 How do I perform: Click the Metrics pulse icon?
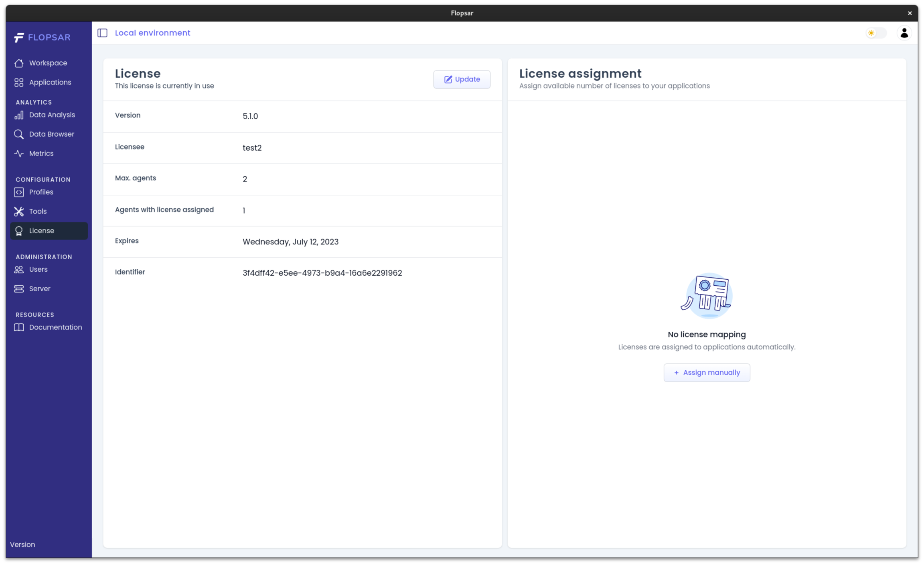click(19, 153)
